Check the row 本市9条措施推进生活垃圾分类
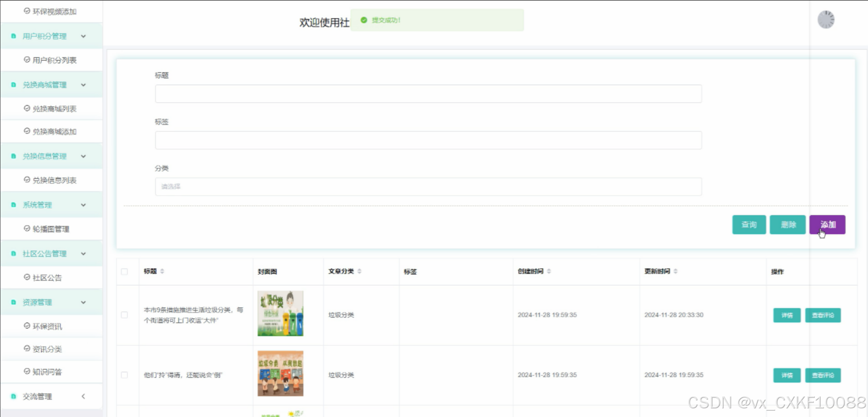Image resolution: width=868 pixels, height=417 pixels. point(124,315)
